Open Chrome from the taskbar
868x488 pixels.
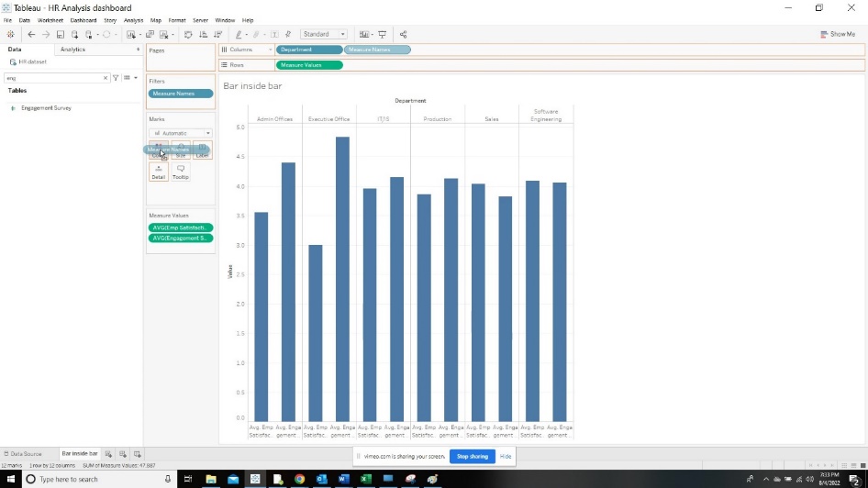click(299, 479)
